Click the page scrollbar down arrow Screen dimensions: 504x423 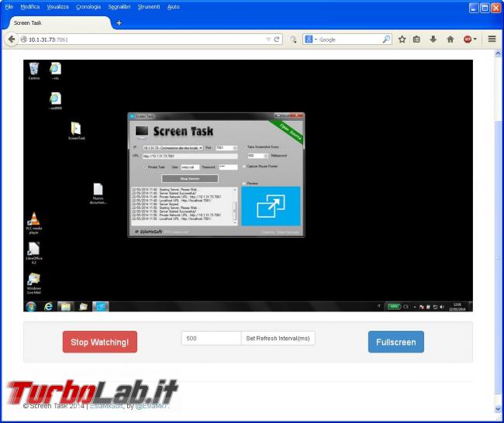[498, 409]
